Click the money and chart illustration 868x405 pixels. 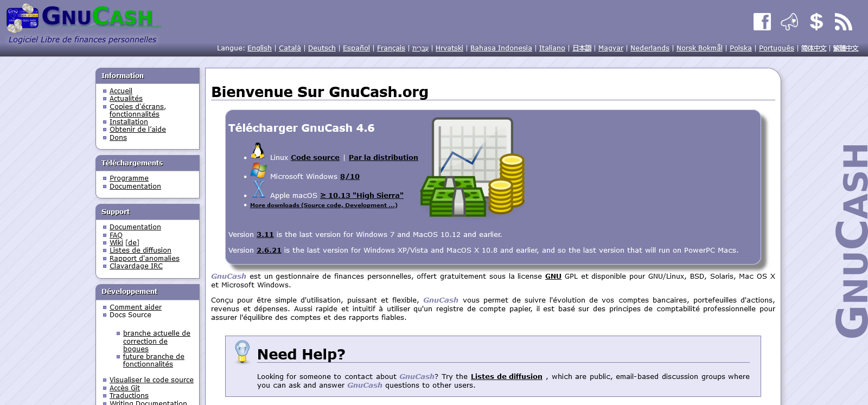point(473,167)
